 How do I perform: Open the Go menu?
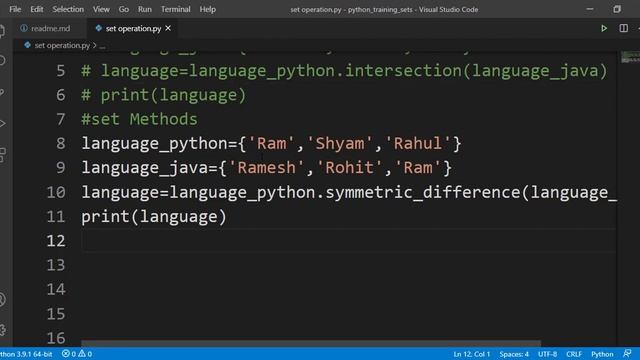(x=124, y=9)
